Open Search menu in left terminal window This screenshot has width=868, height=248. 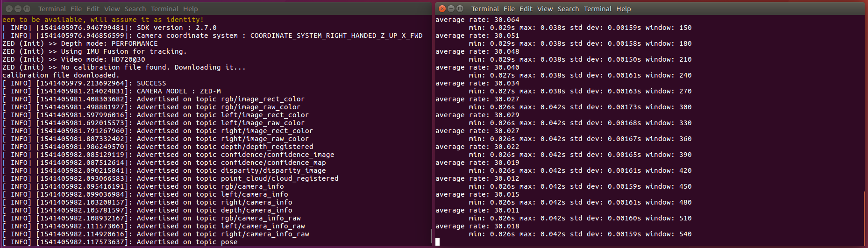(135, 9)
